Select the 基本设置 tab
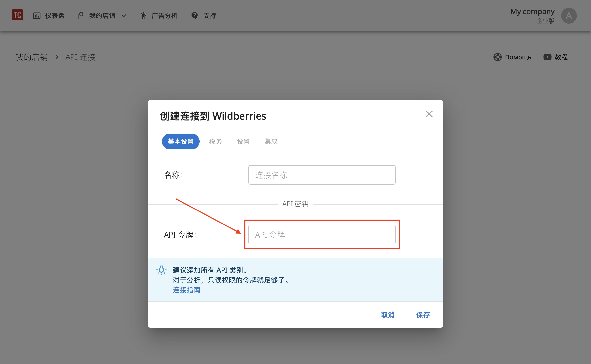 coord(181,141)
